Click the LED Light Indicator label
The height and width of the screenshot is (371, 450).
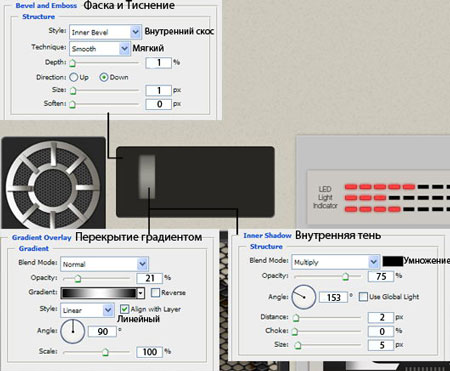pos(325,197)
